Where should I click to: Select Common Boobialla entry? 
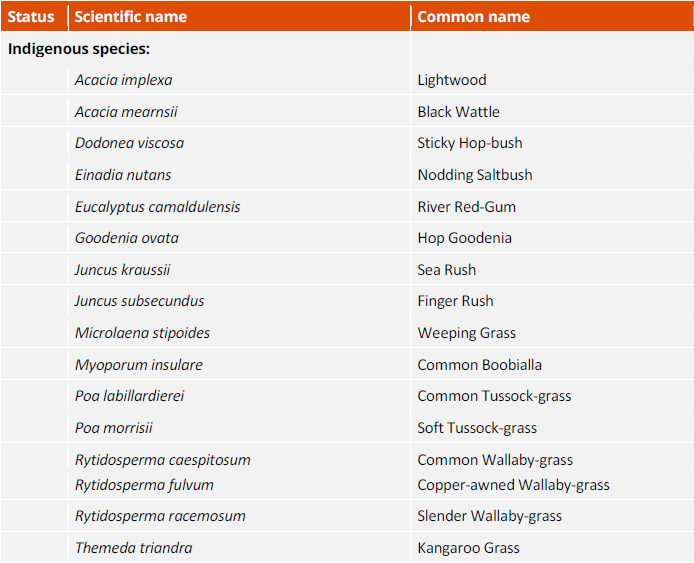[x=480, y=365]
